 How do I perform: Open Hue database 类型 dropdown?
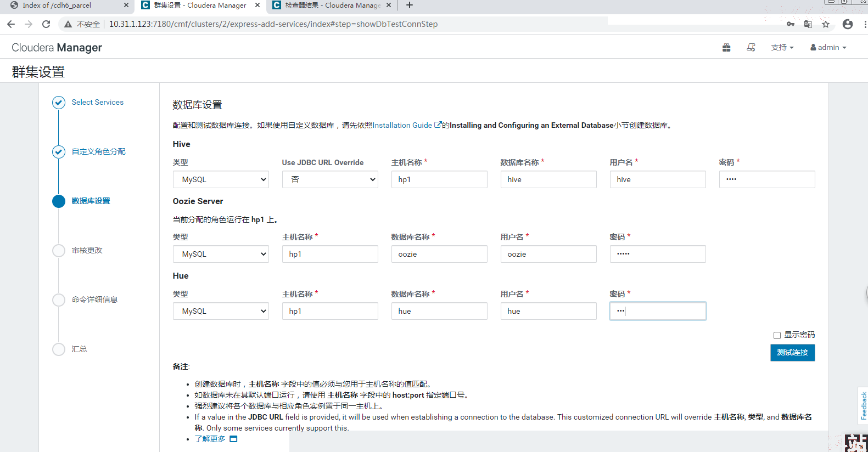[221, 311]
